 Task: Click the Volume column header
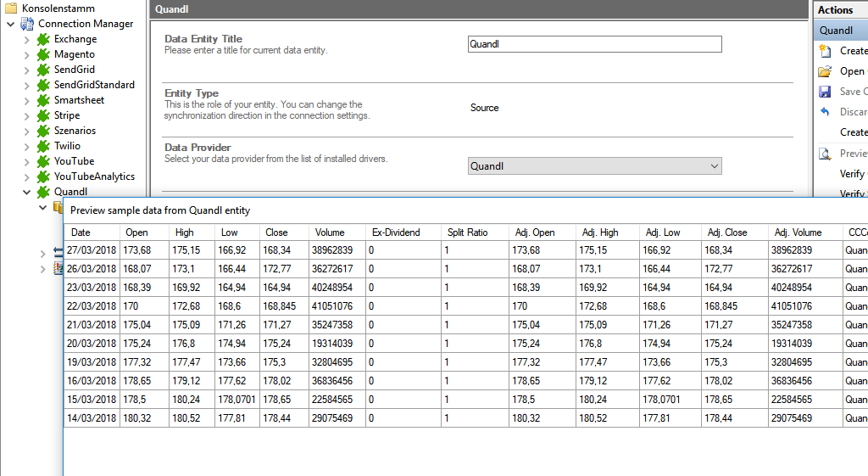click(x=330, y=232)
